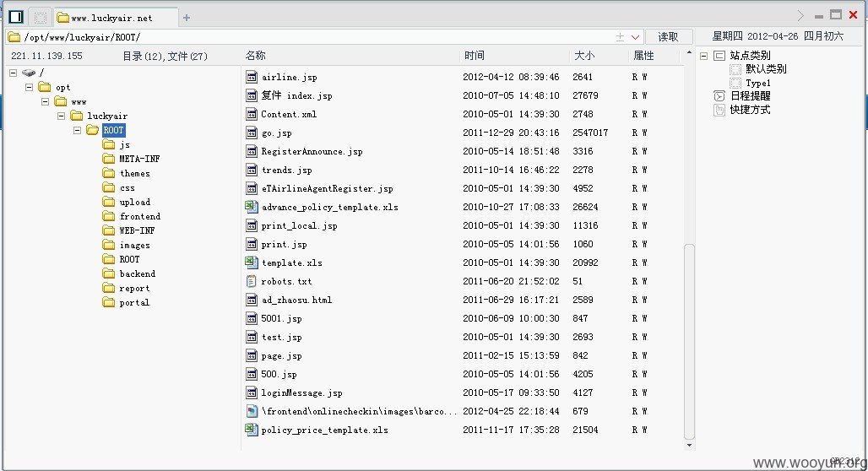Select the 复件 index.jsp file icon
This screenshot has height=471, width=868.
click(x=252, y=95)
